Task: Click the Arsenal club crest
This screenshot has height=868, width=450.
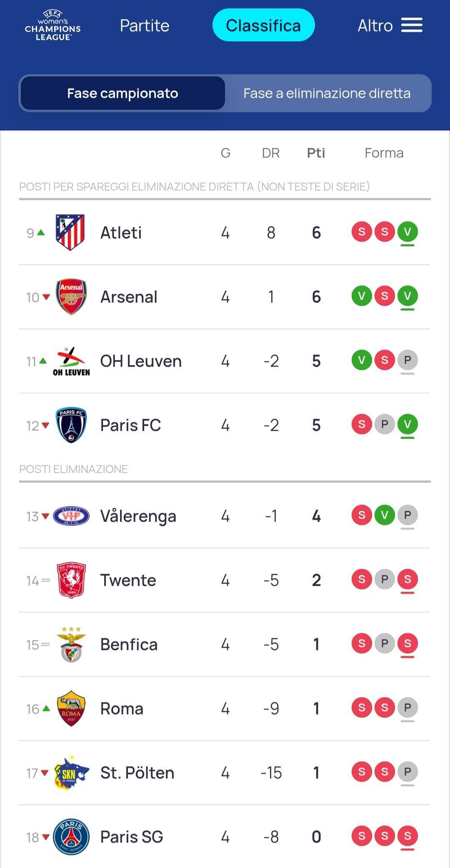Action: 71,297
